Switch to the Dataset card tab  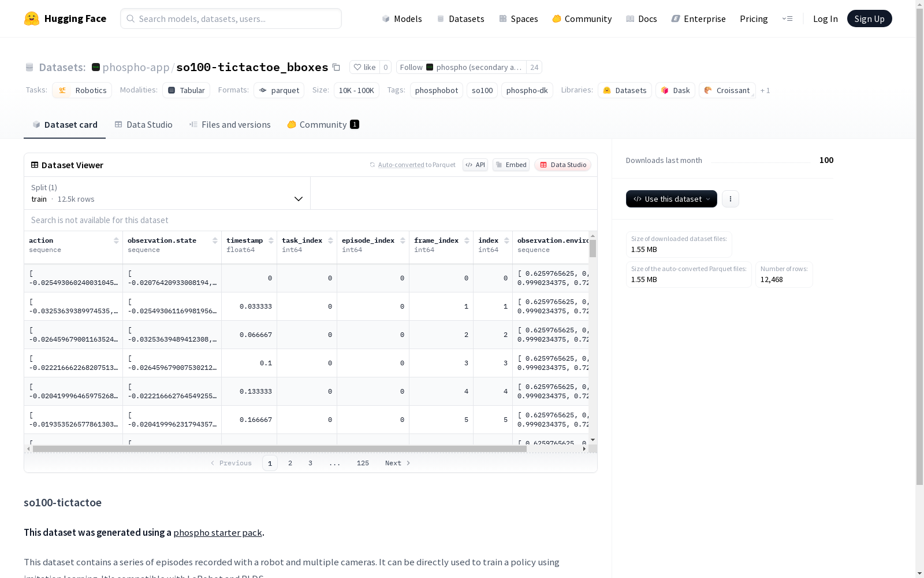pyautogui.click(x=65, y=124)
